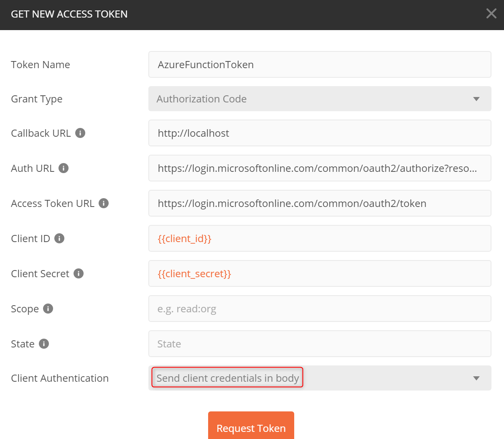Click the {{client_id}} variable in Client ID
504x439 pixels.
pos(184,238)
